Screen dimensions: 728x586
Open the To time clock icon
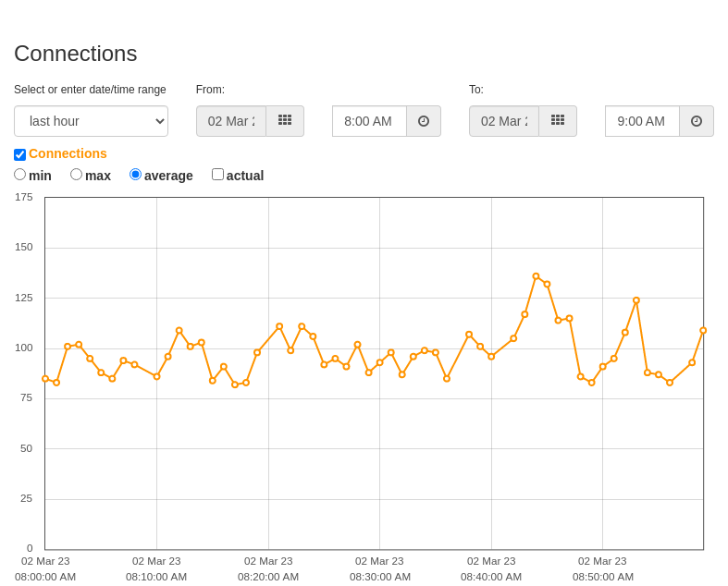(x=697, y=121)
